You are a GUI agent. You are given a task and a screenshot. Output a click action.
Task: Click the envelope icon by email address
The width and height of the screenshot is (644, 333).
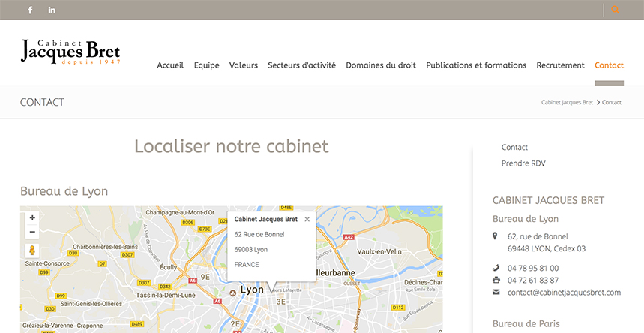(496, 292)
